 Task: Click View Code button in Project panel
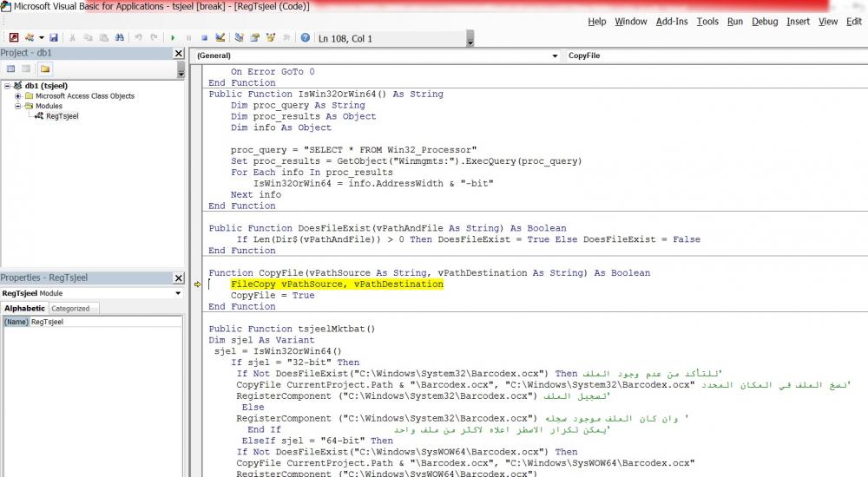click(11, 69)
